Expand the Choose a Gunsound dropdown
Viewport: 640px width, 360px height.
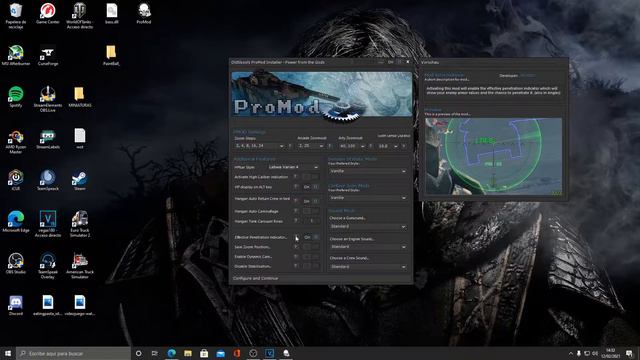[367, 226]
